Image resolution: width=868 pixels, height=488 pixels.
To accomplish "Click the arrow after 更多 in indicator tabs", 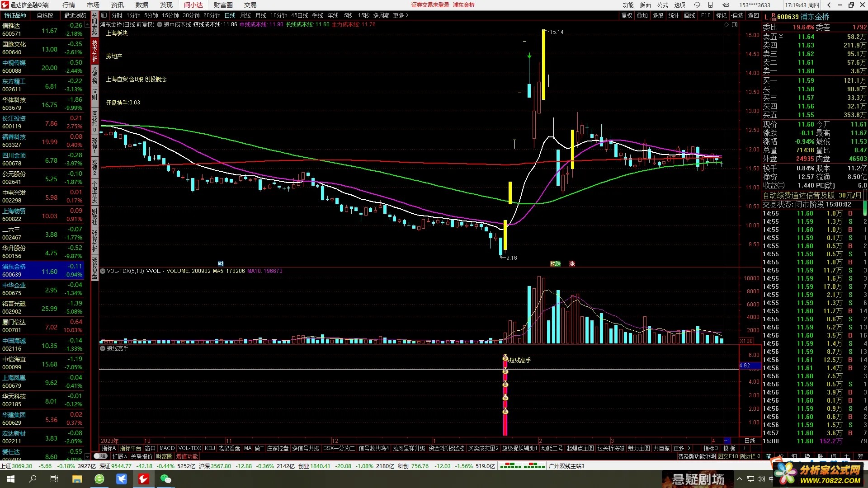I will (689, 448).
